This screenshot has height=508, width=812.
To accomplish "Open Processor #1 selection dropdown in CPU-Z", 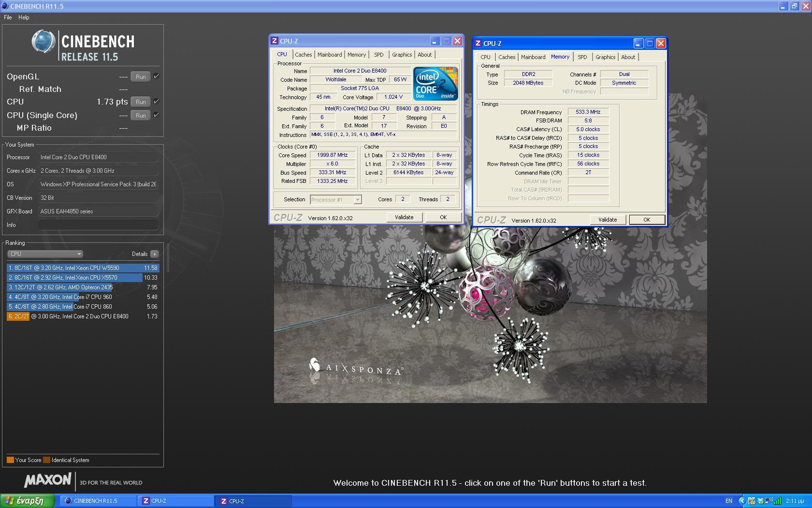I will pyautogui.click(x=335, y=200).
